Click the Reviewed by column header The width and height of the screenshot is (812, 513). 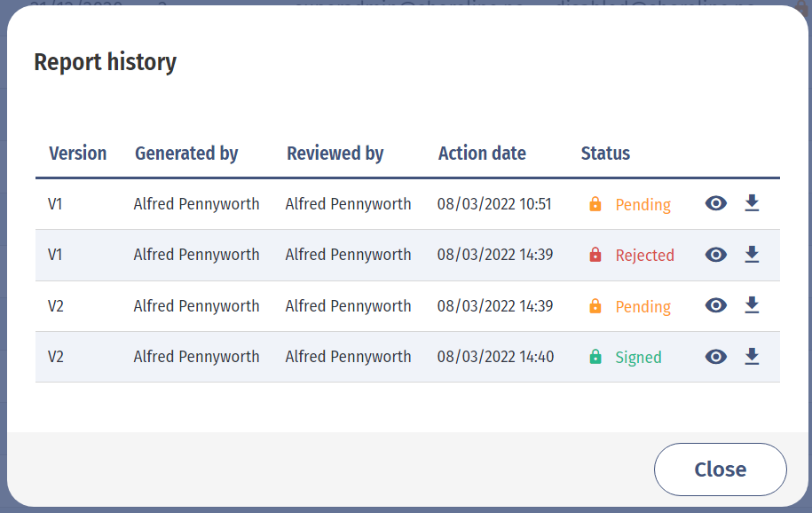[x=335, y=154]
